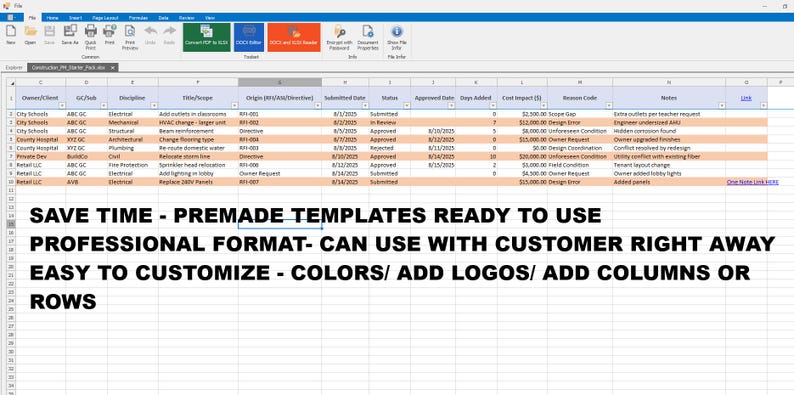Click the Link header hyperlink in column O

click(x=746, y=98)
